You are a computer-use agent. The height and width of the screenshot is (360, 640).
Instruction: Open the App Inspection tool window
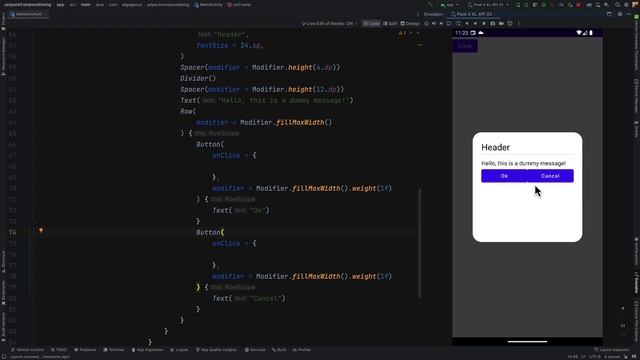click(147, 350)
